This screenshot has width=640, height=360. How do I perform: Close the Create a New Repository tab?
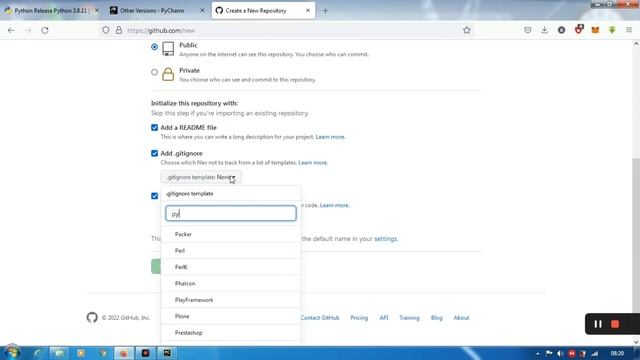[x=308, y=11]
